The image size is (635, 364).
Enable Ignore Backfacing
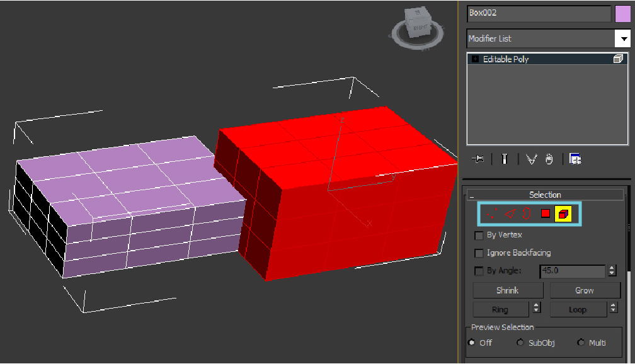[479, 253]
